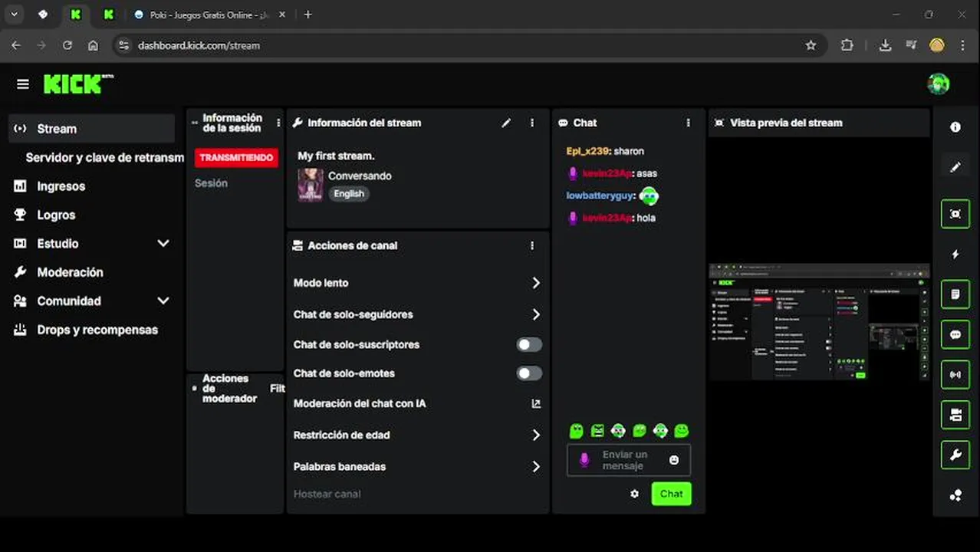Click the purple microphone badge in message box
The image size is (980, 552).
tap(584, 460)
